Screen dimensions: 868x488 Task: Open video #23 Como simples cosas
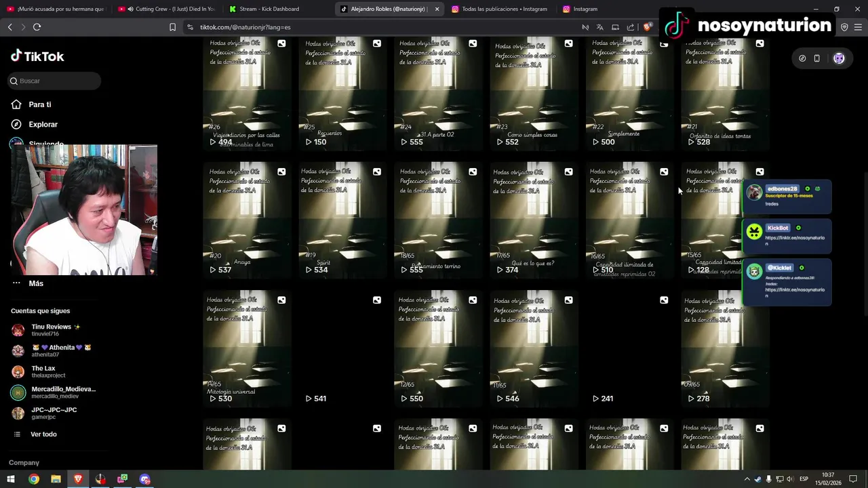[534, 94]
